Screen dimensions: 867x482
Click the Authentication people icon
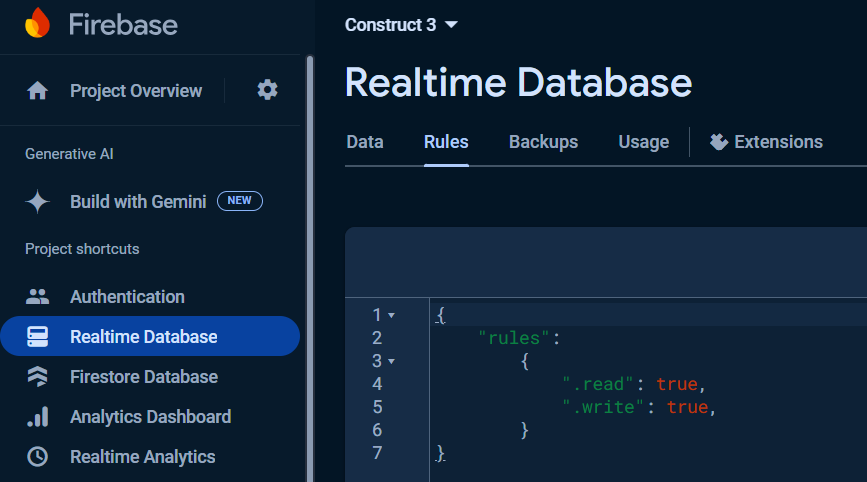point(38,297)
